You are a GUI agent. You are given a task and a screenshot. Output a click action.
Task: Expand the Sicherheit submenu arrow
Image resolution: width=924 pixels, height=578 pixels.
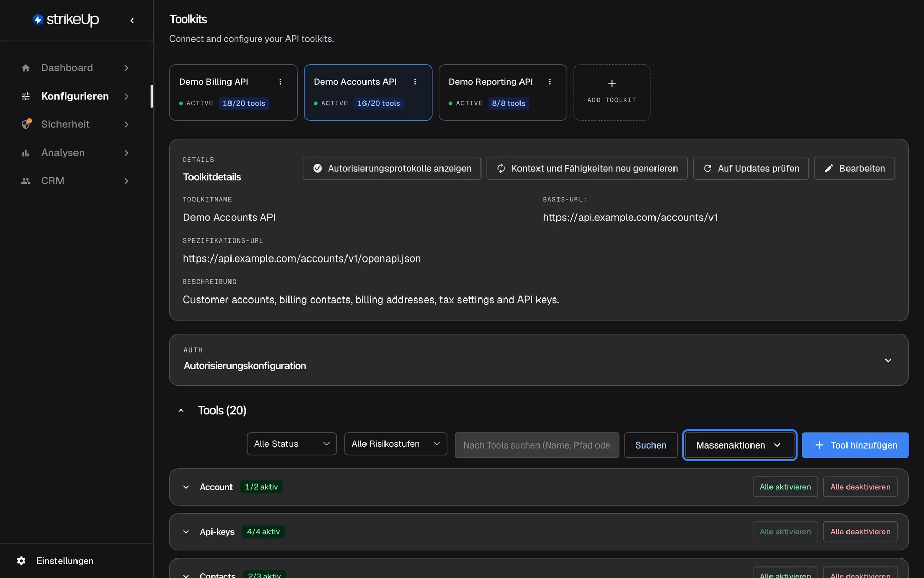tap(126, 124)
